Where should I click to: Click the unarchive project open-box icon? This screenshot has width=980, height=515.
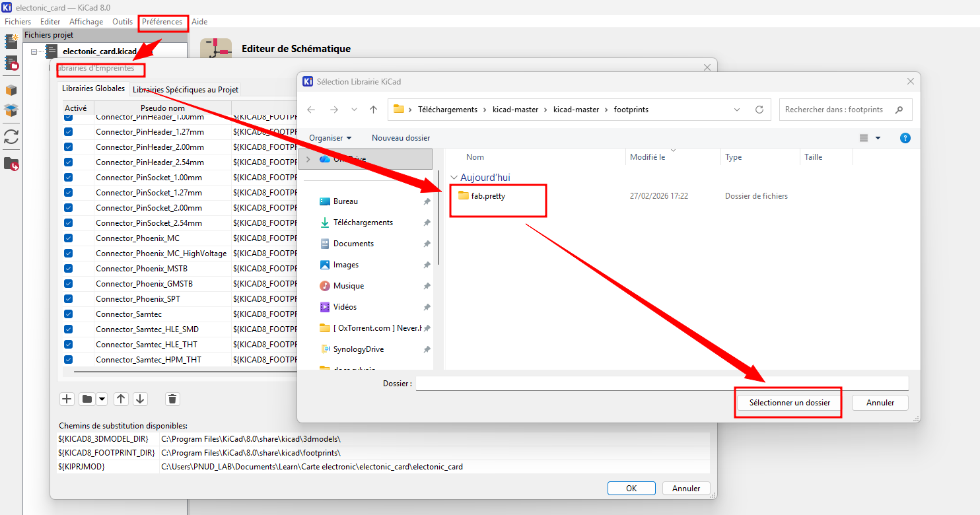[x=11, y=110]
